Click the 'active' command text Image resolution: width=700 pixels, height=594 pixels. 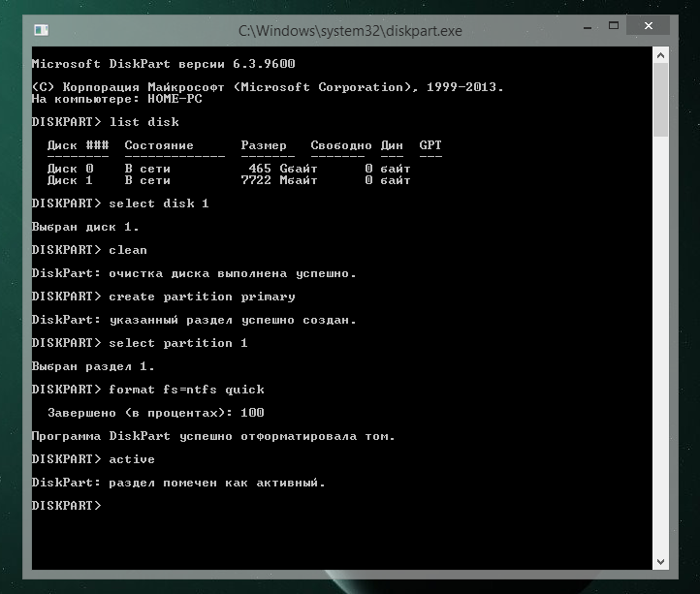[x=132, y=459]
